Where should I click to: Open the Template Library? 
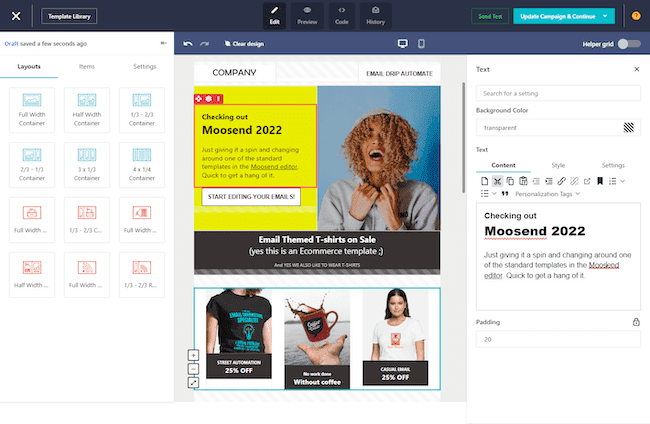point(69,16)
